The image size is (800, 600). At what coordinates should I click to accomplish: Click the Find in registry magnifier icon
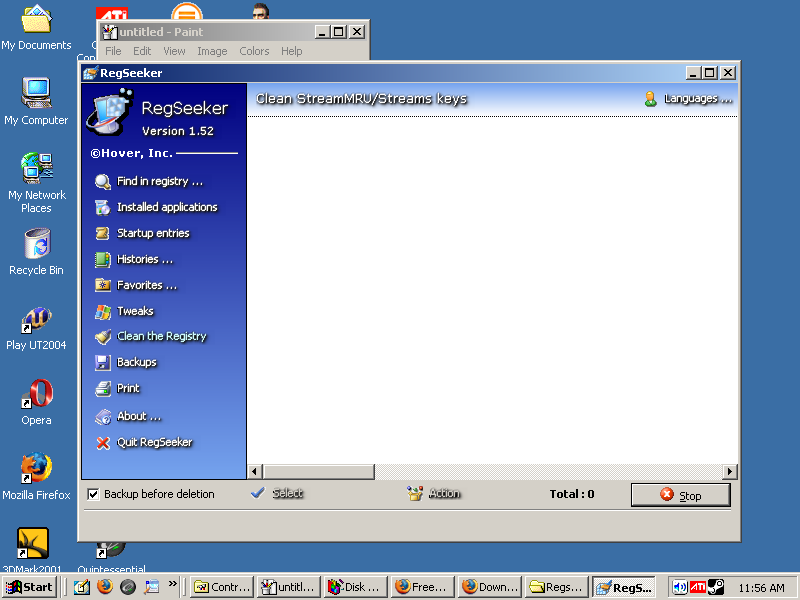click(x=102, y=182)
